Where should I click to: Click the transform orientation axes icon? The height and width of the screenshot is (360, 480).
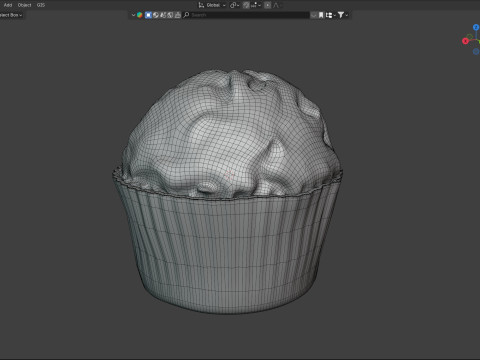click(x=201, y=5)
